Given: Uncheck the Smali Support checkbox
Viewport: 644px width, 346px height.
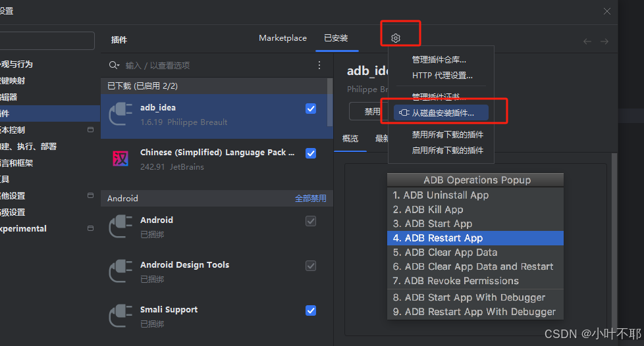Looking at the screenshot, I should (x=311, y=310).
